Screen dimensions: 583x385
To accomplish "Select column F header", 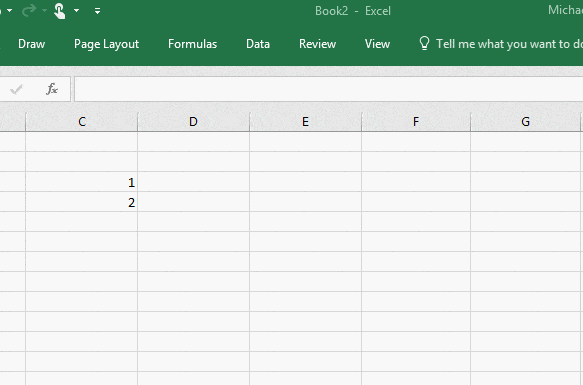I will click(416, 122).
